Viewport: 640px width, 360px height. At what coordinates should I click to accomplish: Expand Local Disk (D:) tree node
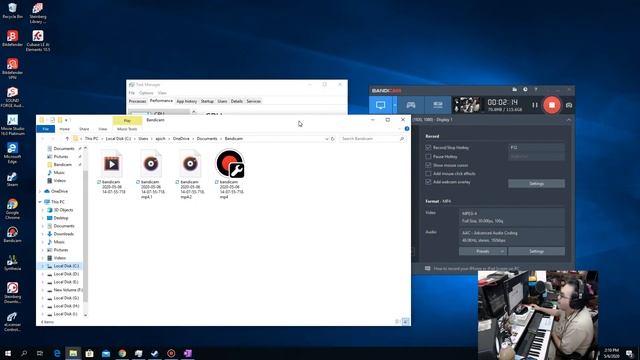tap(43, 274)
